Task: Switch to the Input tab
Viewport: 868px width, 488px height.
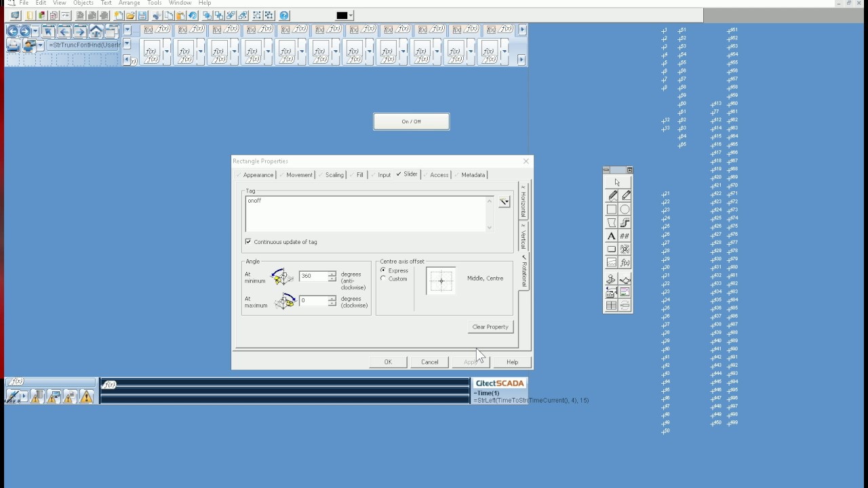Action: point(381,175)
